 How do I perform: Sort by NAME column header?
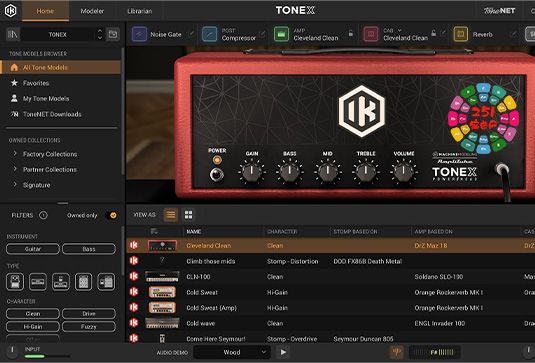[x=193, y=232]
